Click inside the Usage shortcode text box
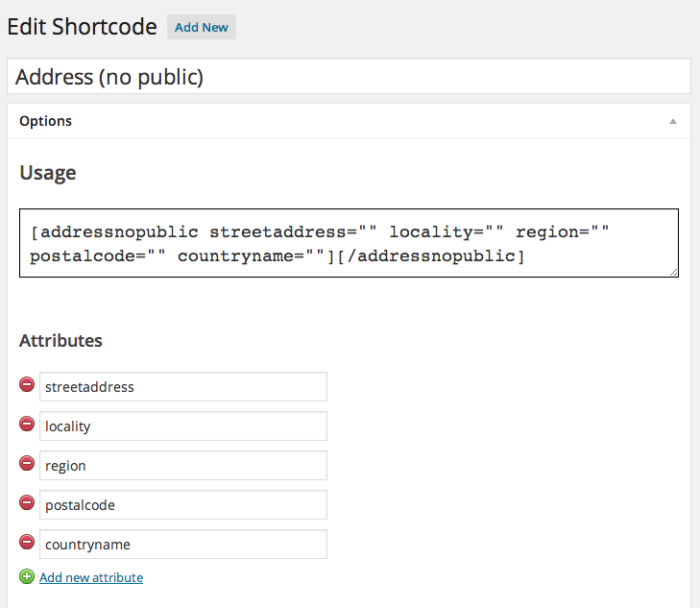This screenshot has width=700, height=608. point(349,244)
